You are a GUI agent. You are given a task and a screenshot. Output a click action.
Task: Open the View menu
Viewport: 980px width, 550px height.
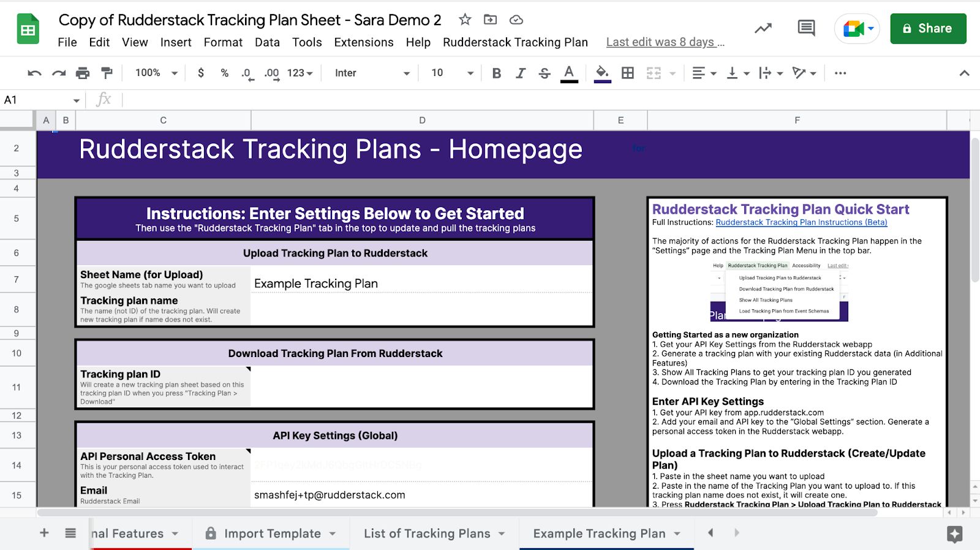(x=135, y=42)
